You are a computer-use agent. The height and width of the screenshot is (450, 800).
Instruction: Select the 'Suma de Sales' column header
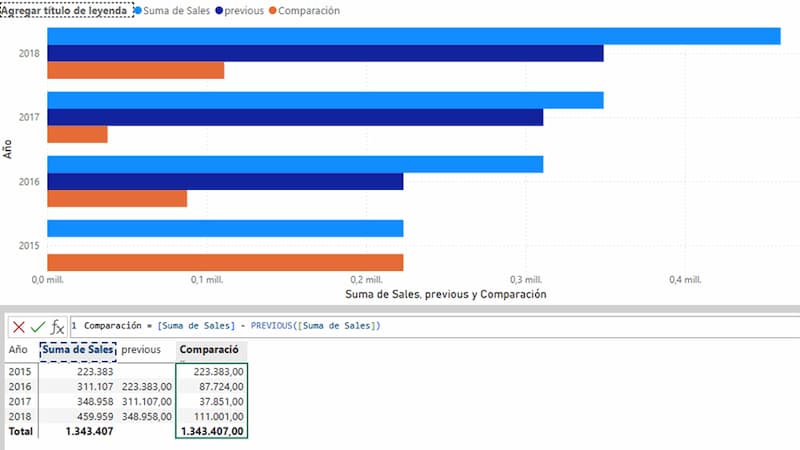(78, 350)
